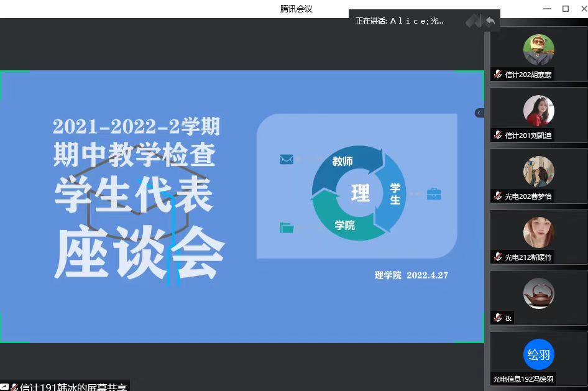Select 光电202曹梦怡's video tile avatar
This screenshot has width=588, height=391.
(538, 172)
